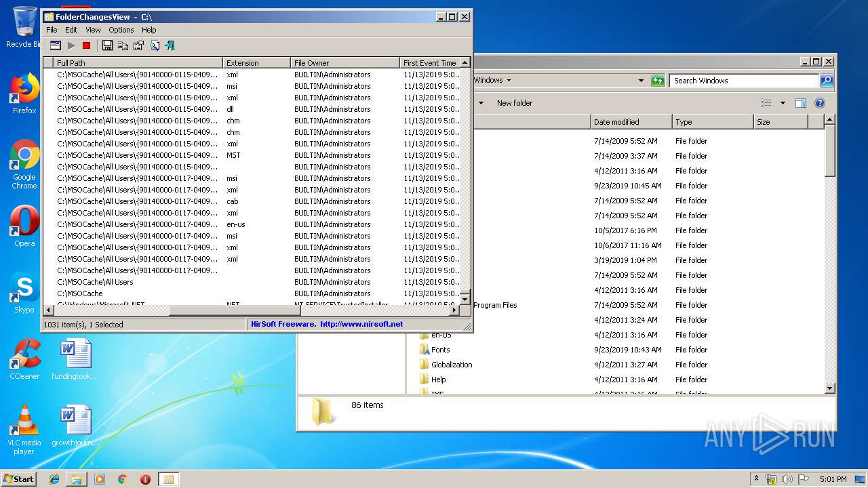The height and width of the screenshot is (488, 868).
Task: Click the Chrome icon in the taskbar
Action: [123, 479]
